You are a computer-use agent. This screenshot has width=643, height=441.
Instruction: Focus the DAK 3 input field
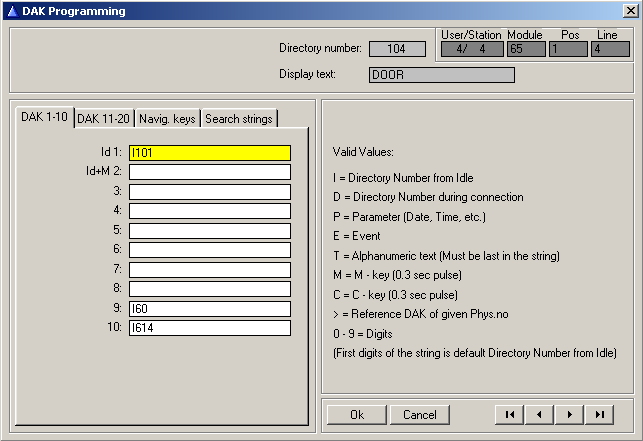pyautogui.click(x=209, y=192)
